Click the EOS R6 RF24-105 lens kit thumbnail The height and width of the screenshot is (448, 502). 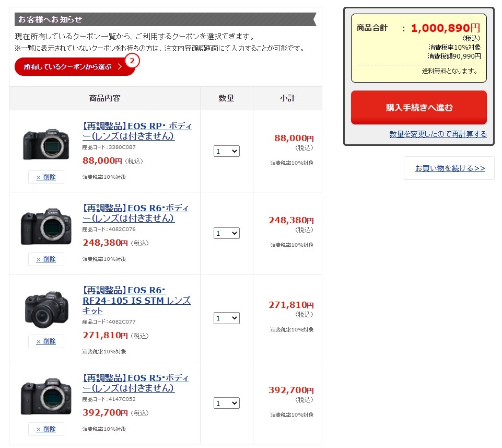(x=46, y=308)
